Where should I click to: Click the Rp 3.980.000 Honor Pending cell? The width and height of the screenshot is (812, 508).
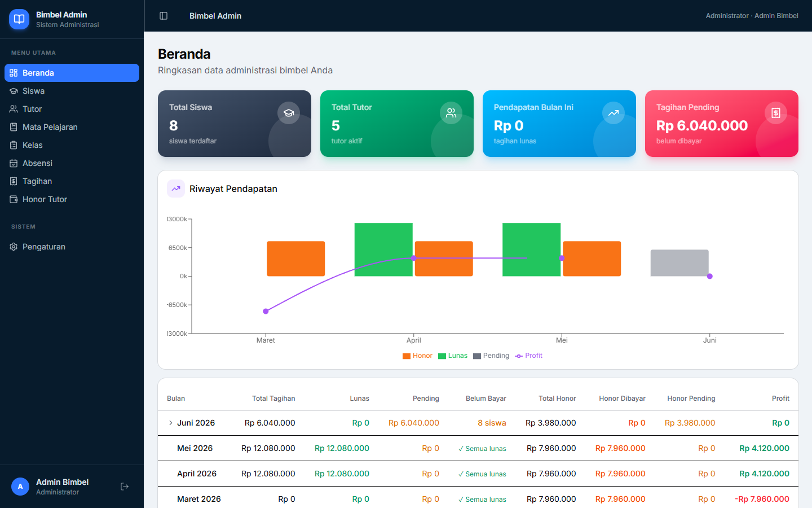coord(690,423)
